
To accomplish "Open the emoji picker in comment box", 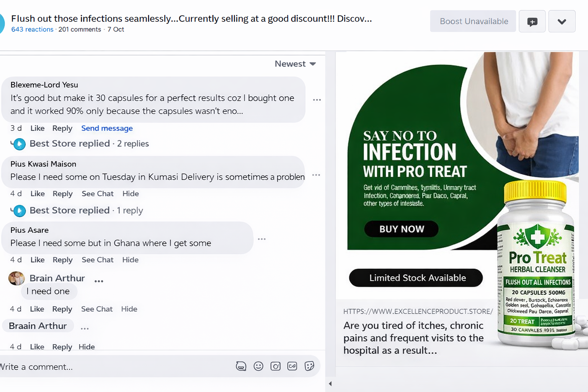I will click(258, 366).
